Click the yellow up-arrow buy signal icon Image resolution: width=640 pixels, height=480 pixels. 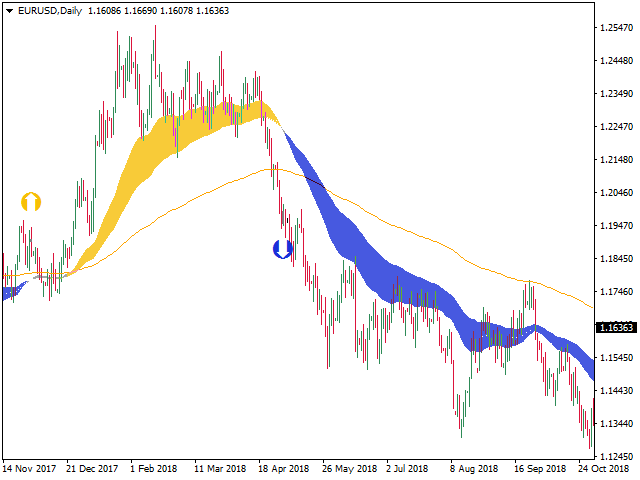(x=31, y=202)
